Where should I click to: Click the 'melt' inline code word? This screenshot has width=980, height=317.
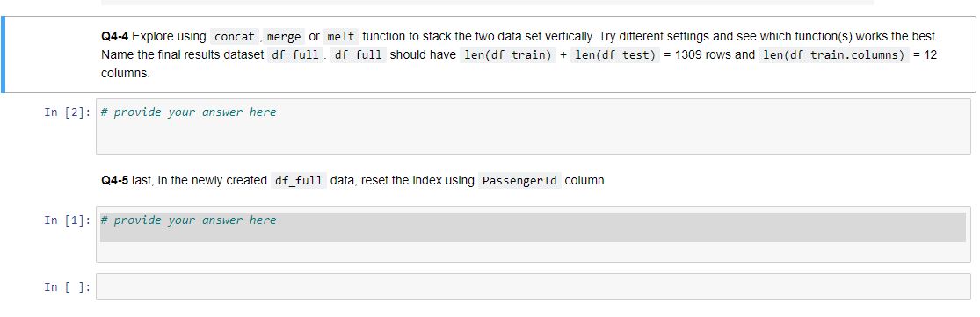point(341,36)
